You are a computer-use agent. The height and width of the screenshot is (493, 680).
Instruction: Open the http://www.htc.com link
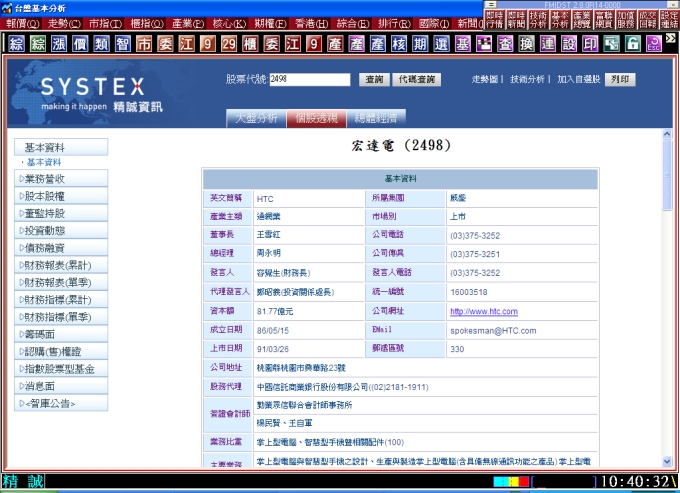(x=484, y=311)
